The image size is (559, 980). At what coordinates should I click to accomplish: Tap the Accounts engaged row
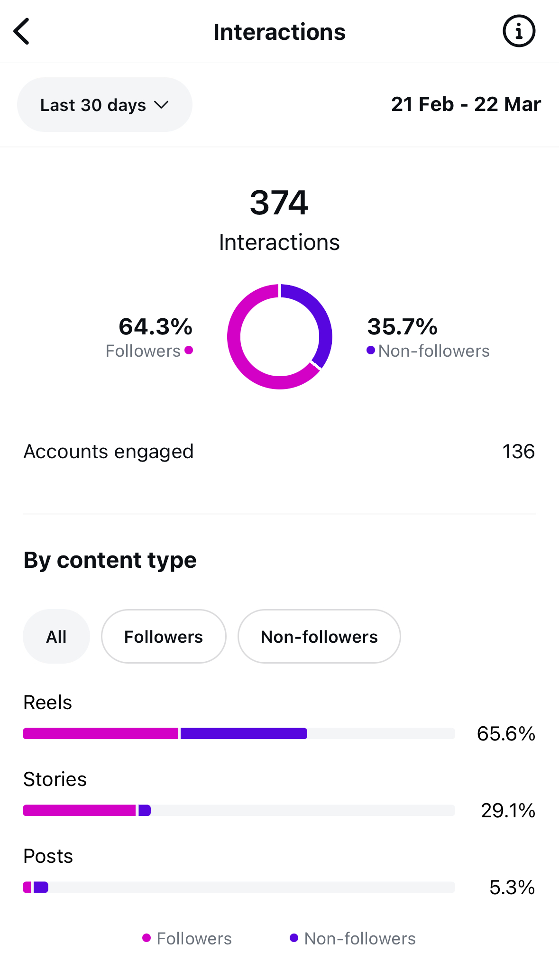pos(279,452)
